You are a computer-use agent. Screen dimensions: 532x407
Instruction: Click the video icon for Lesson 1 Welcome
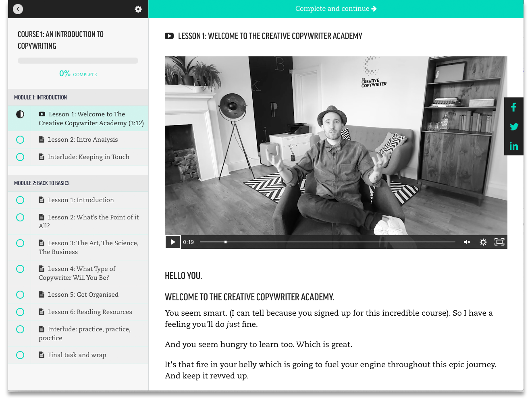tap(42, 114)
